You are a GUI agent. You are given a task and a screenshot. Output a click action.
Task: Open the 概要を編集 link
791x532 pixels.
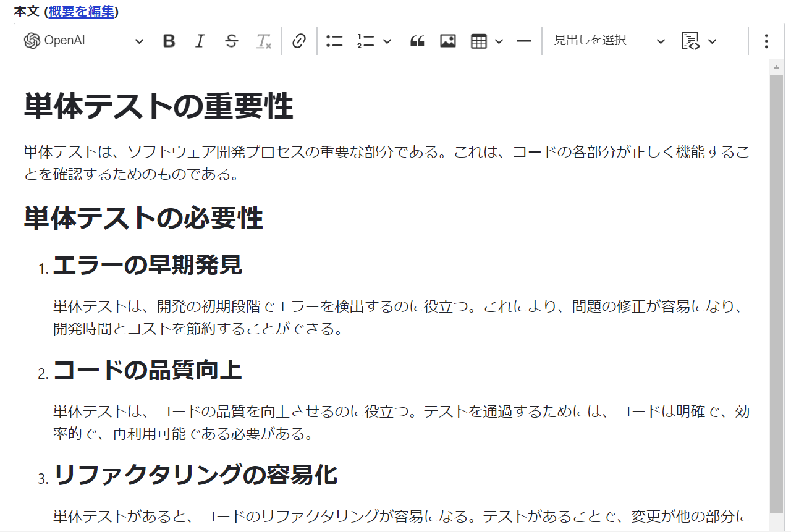[81, 11]
